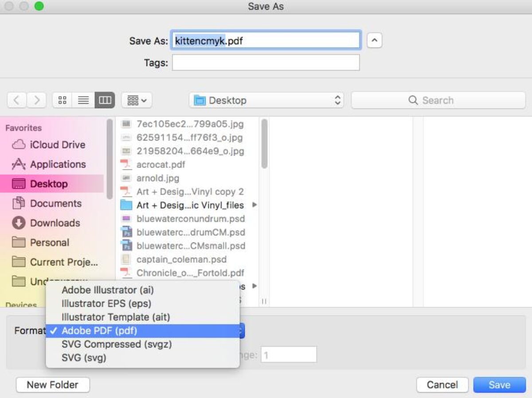This screenshot has height=398, width=532.
Task: Click the range number input field
Action: click(289, 355)
